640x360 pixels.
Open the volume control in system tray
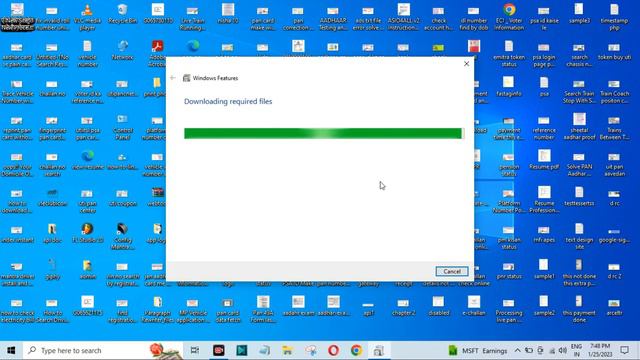(563, 350)
